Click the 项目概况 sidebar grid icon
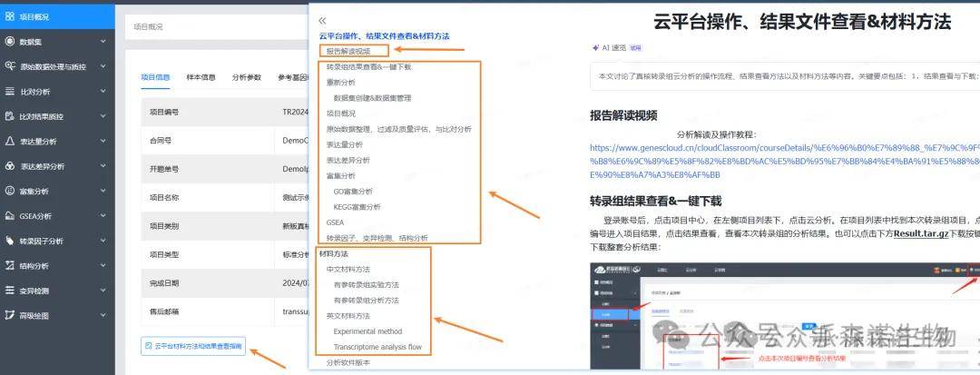The height and width of the screenshot is (375, 980). tap(10, 16)
